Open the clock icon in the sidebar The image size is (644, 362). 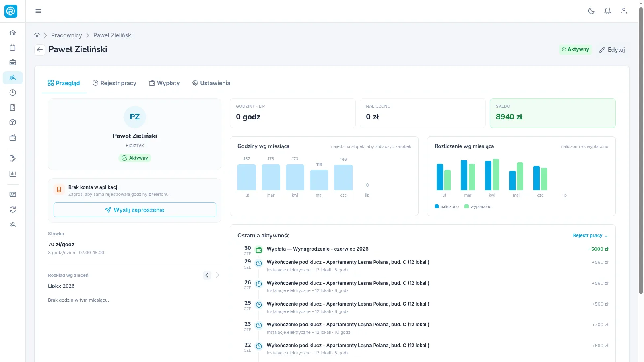(12, 93)
